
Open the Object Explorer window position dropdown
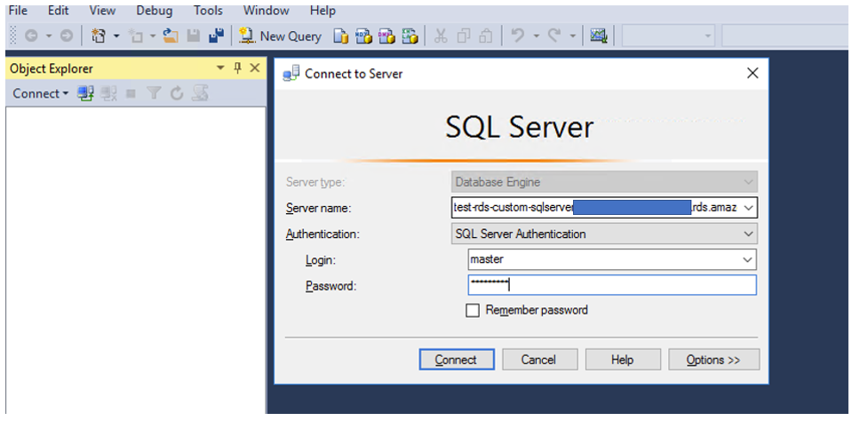pyautogui.click(x=220, y=68)
